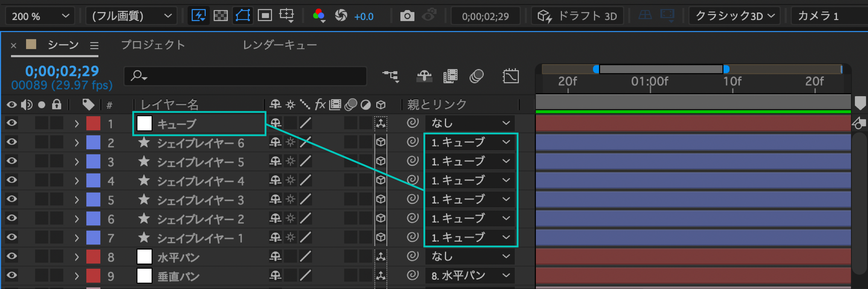
Task: Enable motion blur for all layers
Action: coord(476,76)
